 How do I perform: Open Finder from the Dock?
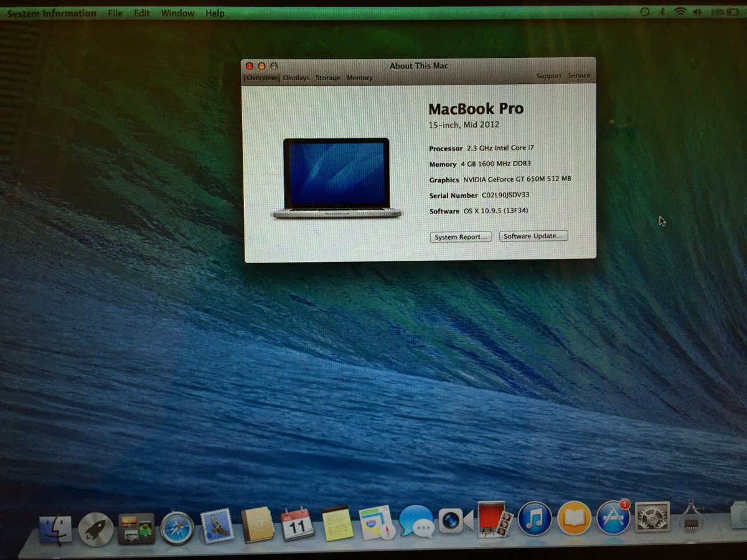(55, 530)
